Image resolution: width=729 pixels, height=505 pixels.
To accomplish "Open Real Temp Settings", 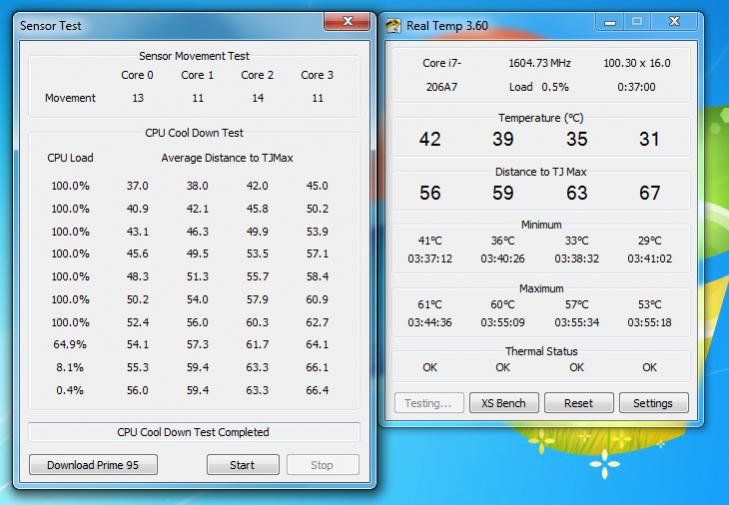I will click(653, 403).
